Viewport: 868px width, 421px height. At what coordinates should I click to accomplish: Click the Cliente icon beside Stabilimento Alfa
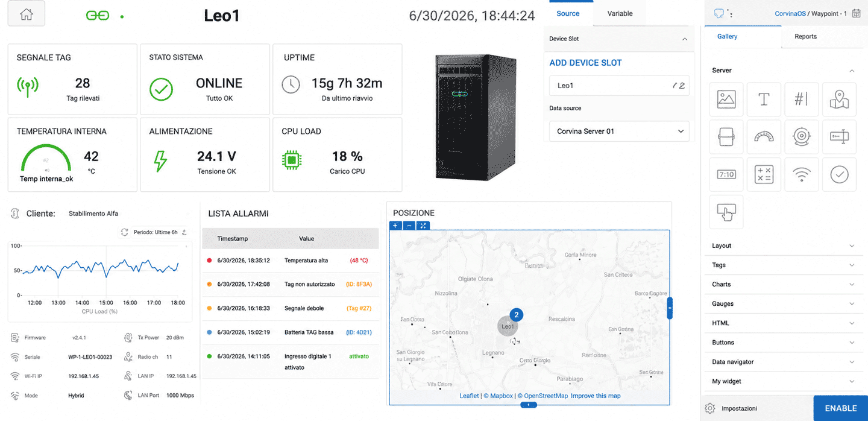click(x=16, y=214)
